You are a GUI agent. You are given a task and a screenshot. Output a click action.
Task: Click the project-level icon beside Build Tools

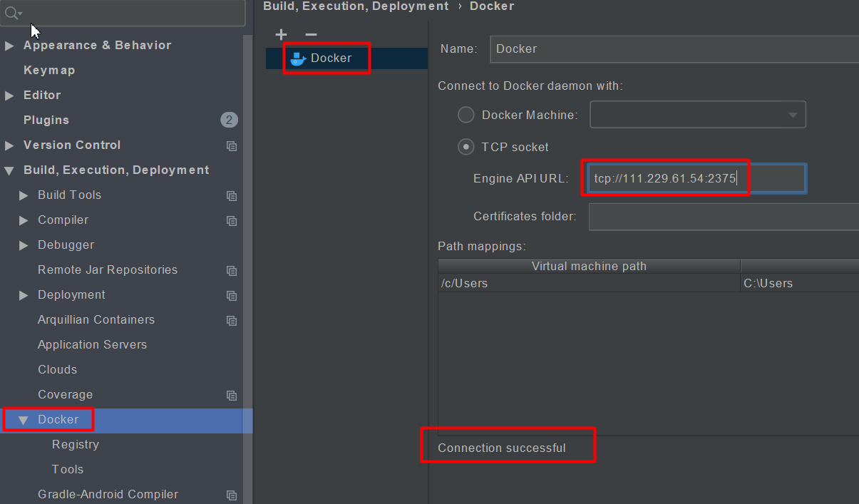(x=231, y=195)
